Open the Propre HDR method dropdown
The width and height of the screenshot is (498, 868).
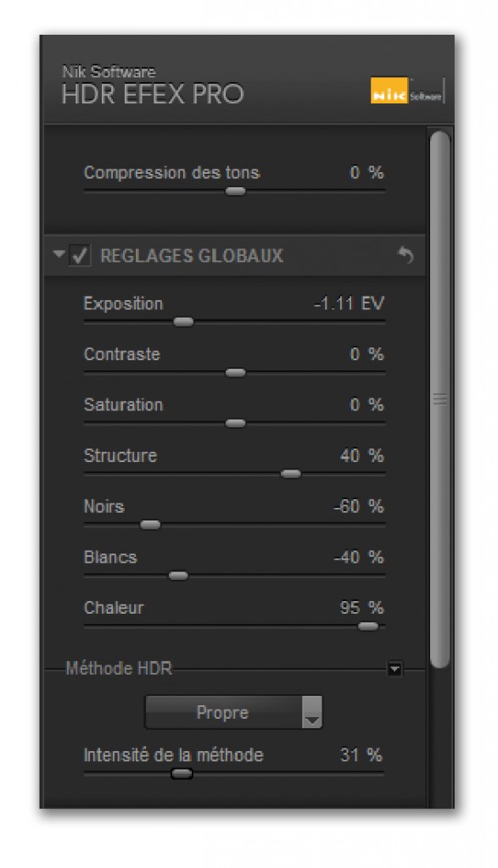click(x=233, y=712)
